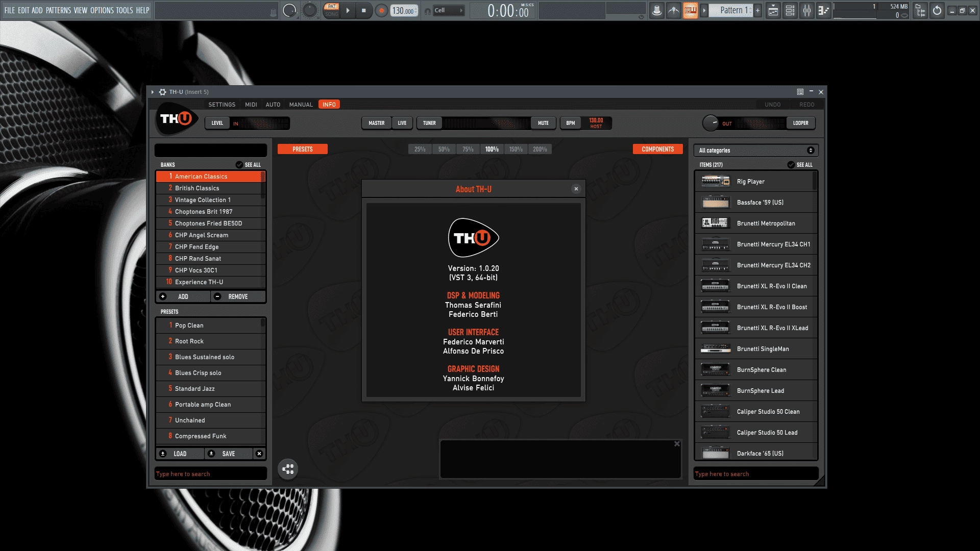This screenshot has width=980, height=551.
Task: Toggle the step edit mode icon
Action: 674,10
